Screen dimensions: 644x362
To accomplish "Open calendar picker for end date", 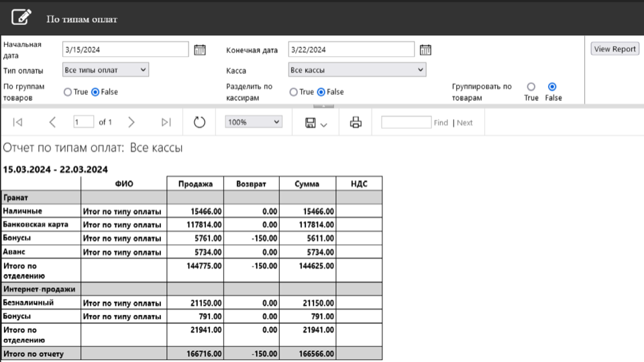I will click(425, 50).
